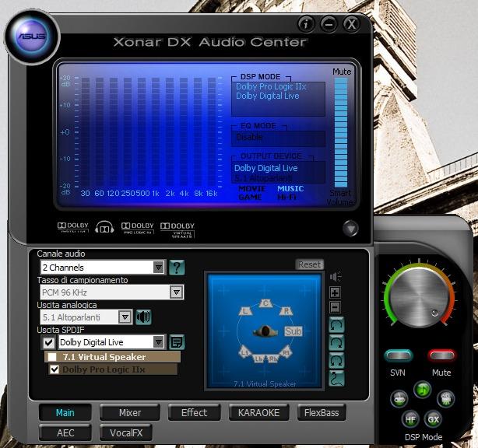Click the ASUS logo orb
478x448 pixels.
(x=32, y=37)
